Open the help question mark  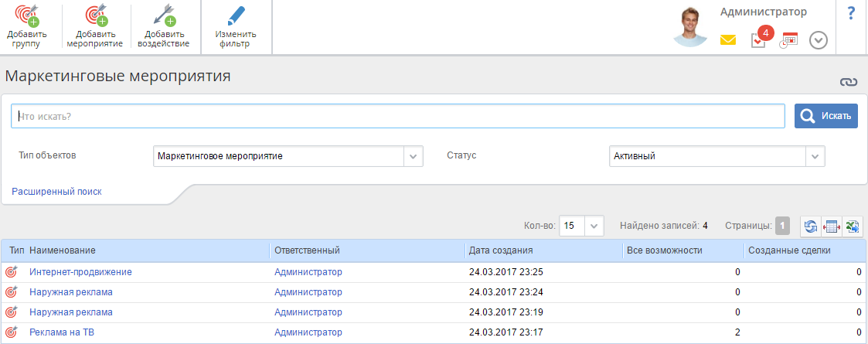[x=852, y=13]
